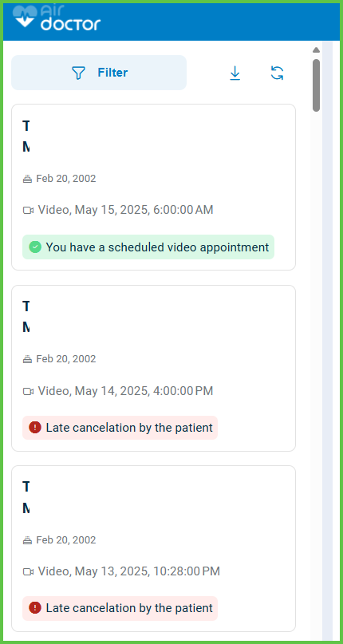Click video camera icon for May 15 appointment

click(x=28, y=211)
